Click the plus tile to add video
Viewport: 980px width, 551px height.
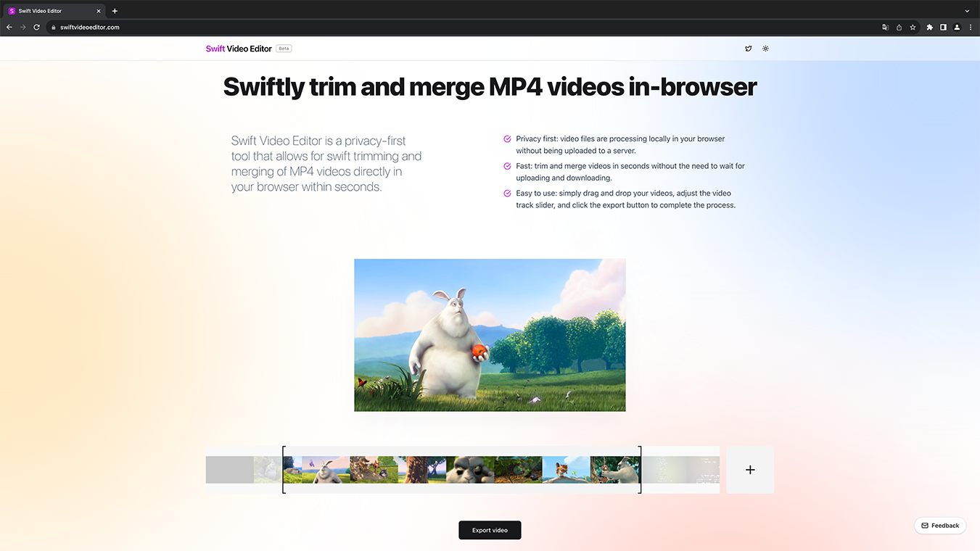pyautogui.click(x=750, y=470)
